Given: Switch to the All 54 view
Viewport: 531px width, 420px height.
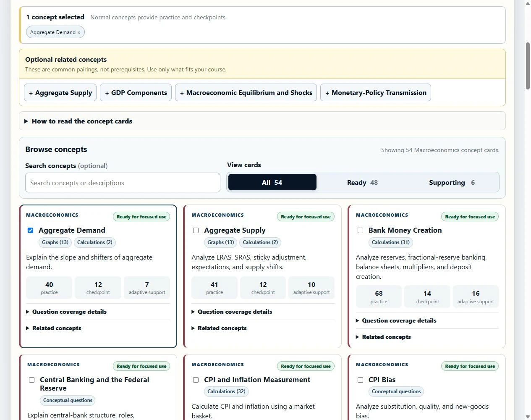Looking at the screenshot, I should [x=272, y=182].
